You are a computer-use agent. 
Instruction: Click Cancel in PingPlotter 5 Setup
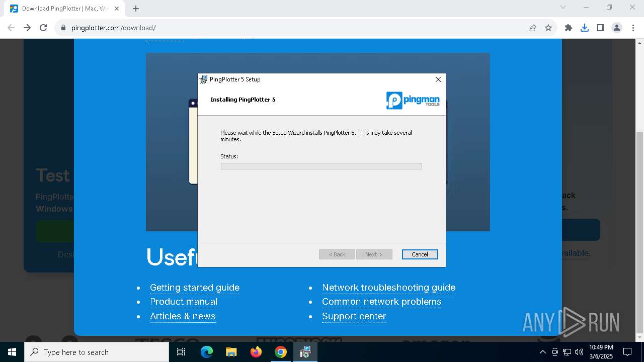(420, 254)
